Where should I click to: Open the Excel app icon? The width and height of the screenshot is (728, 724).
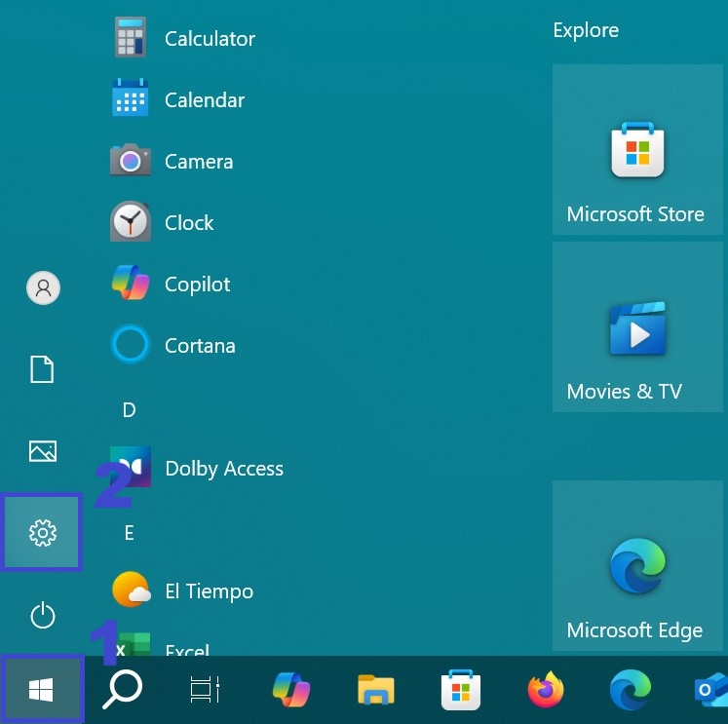click(132, 644)
